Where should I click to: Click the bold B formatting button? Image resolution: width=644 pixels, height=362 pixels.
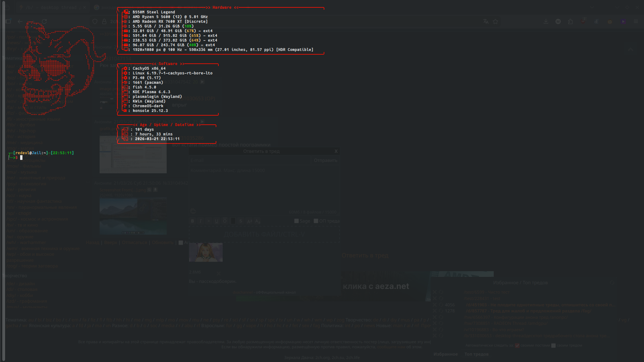point(193,221)
